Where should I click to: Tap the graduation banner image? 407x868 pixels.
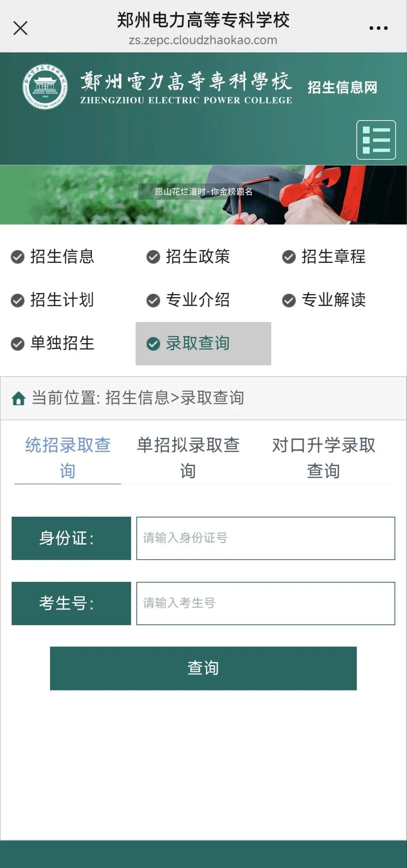[x=203, y=195]
